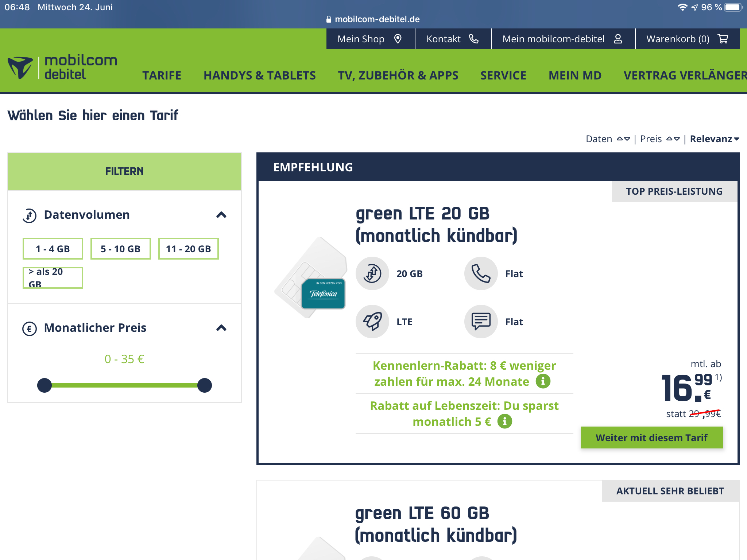Click Weiter mit diesem Tarif button

click(651, 437)
